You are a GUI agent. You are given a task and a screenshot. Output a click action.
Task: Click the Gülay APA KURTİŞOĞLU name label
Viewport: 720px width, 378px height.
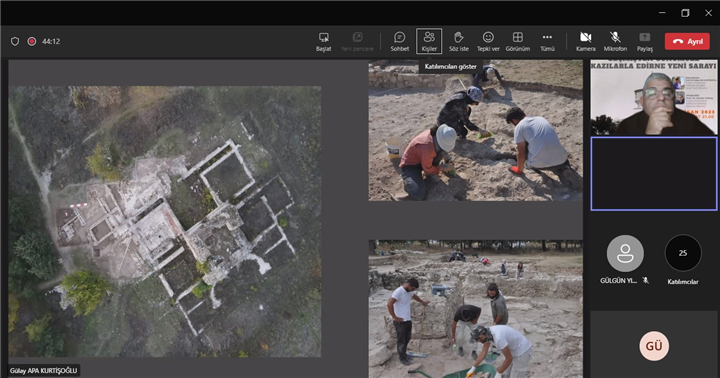pyautogui.click(x=44, y=371)
